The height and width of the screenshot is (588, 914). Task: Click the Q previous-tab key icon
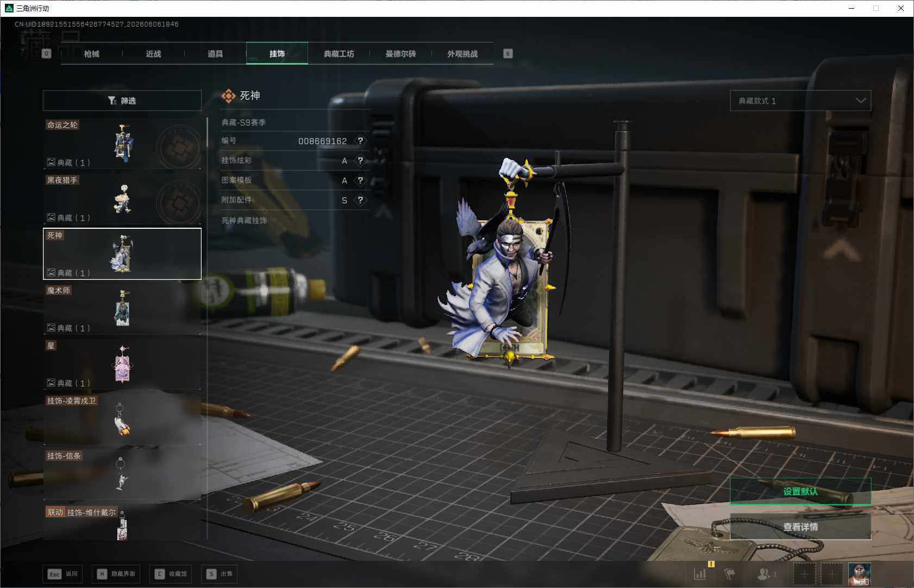click(x=46, y=53)
